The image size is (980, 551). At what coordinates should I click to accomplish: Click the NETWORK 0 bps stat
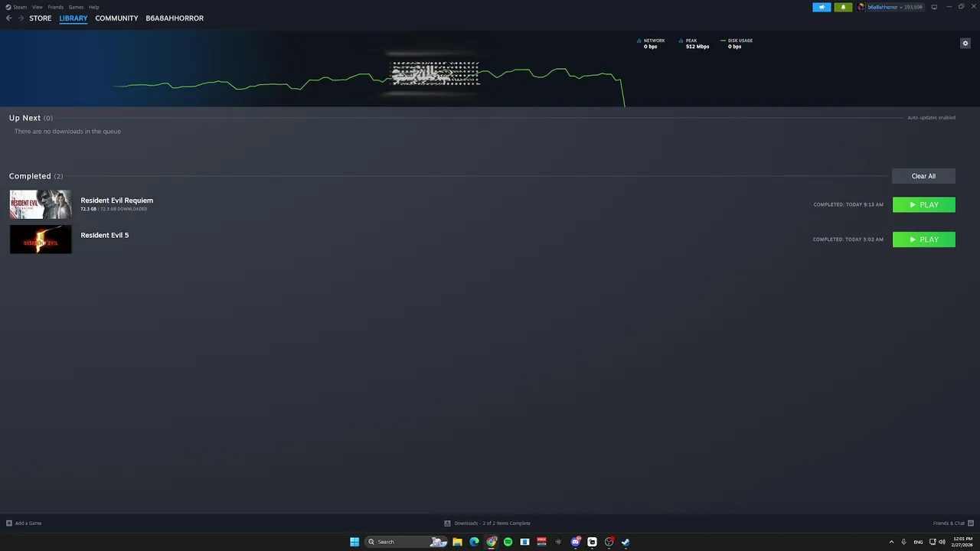[651, 44]
